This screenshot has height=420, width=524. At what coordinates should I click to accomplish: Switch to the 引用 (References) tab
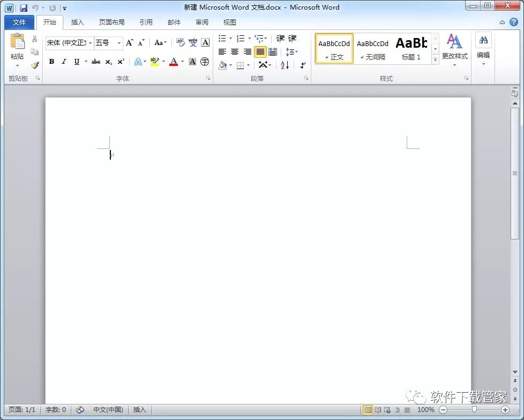click(146, 22)
